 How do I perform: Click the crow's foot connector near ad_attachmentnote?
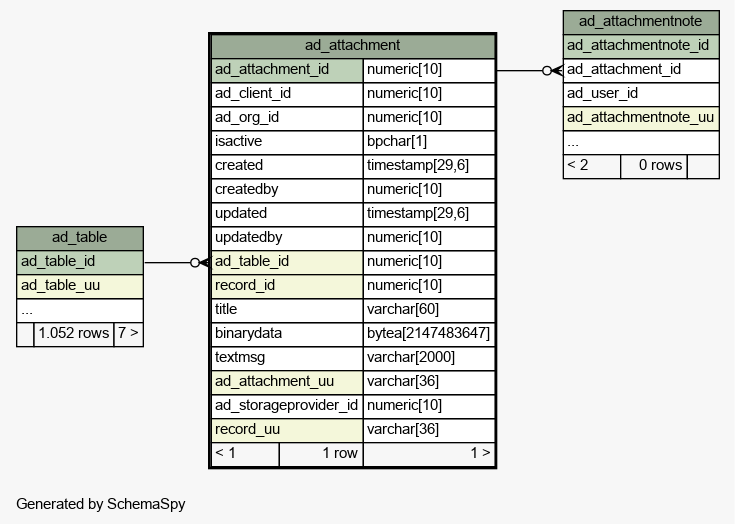(553, 71)
